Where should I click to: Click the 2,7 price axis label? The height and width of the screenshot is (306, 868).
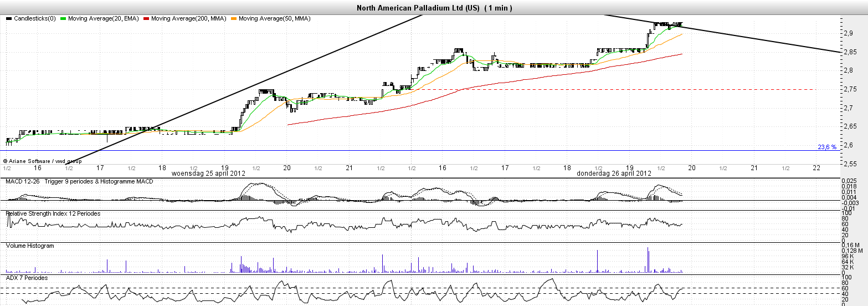point(848,108)
